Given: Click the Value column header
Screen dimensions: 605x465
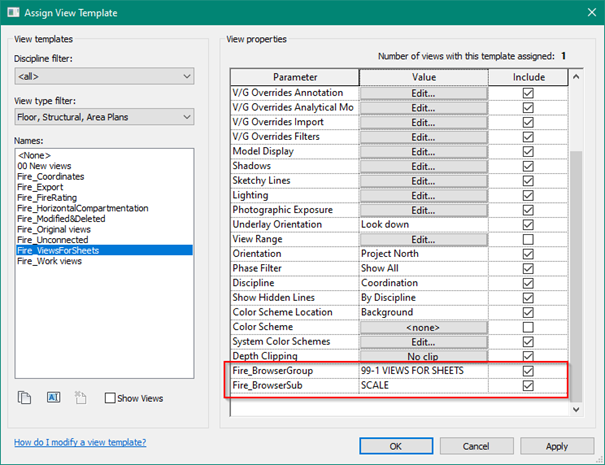Looking at the screenshot, I should (424, 77).
